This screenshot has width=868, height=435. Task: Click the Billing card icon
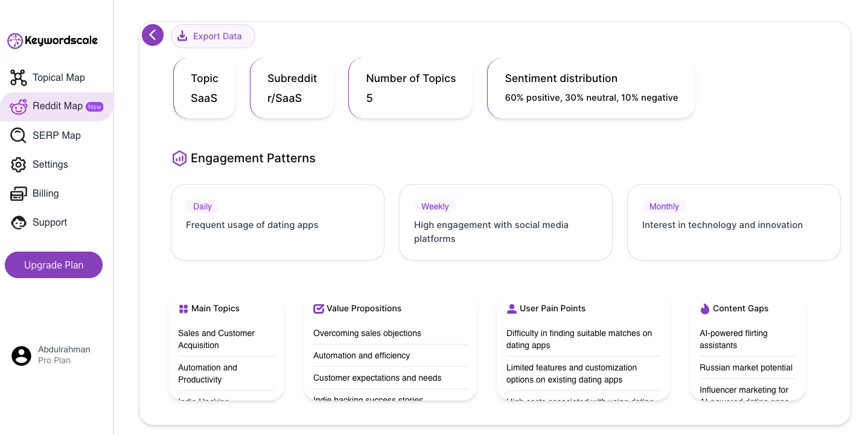coord(19,194)
